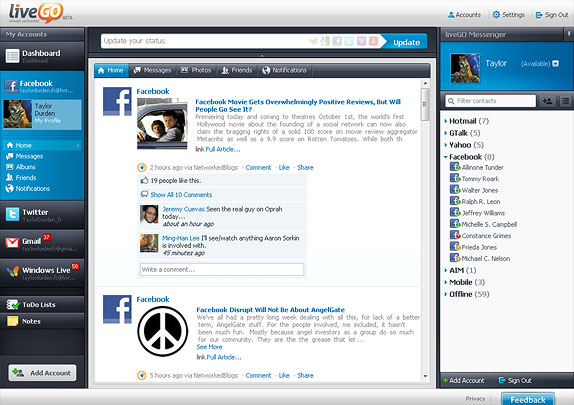
Task: Click Sign Out in messenger footer
Action: pos(515,380)
